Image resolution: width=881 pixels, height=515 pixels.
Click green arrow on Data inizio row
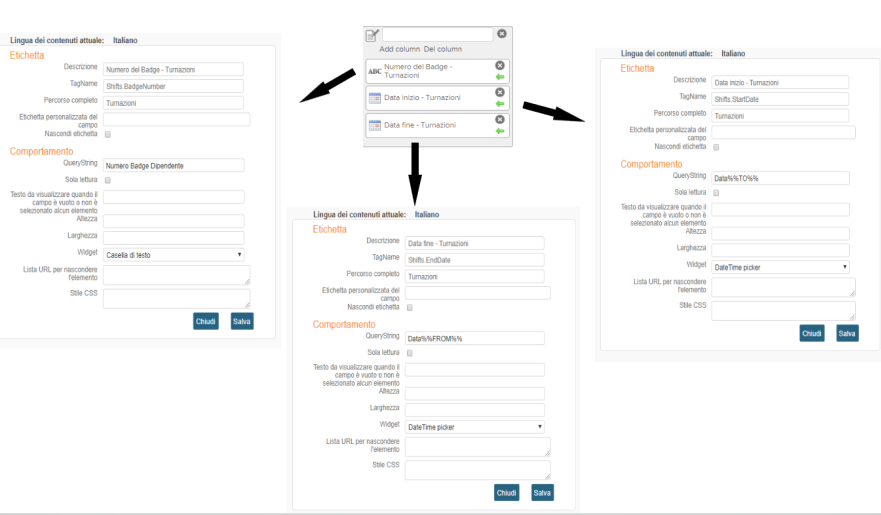[x=499, y=104]
